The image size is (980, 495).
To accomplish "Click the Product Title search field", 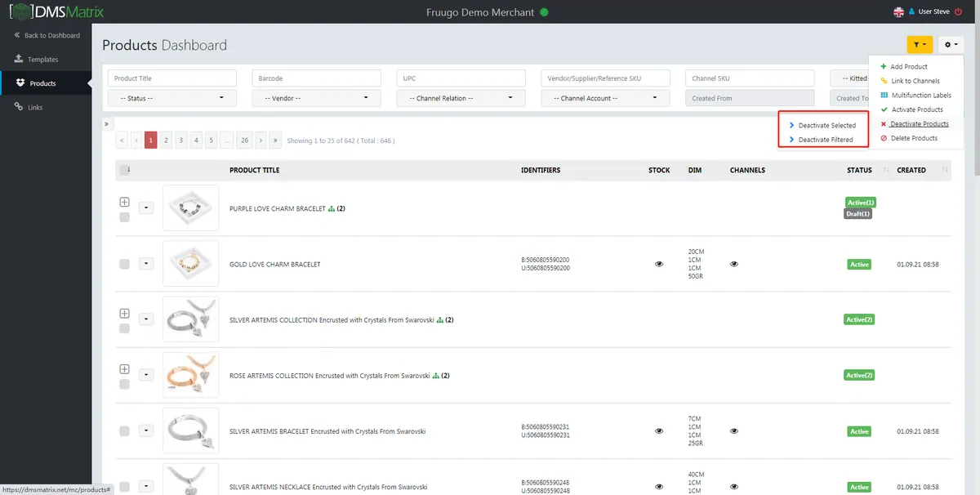I will point(172,78).
